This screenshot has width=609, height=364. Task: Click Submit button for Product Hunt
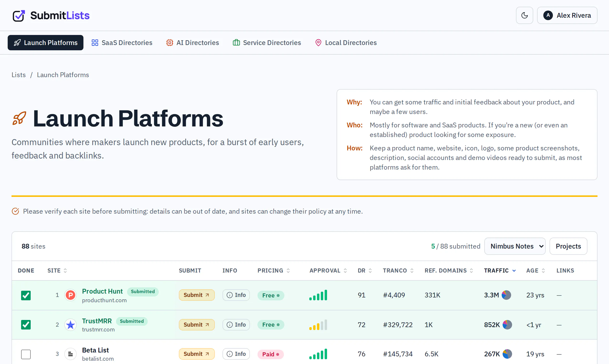coord(197,295)
